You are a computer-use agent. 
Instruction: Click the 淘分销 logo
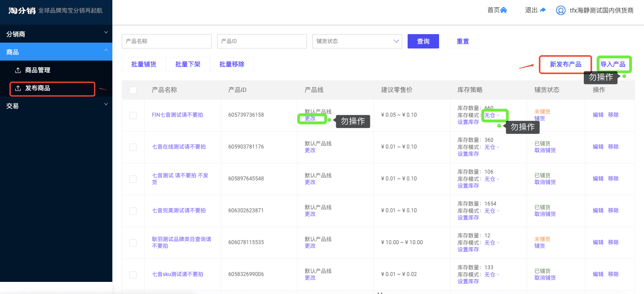click(22, 10)
